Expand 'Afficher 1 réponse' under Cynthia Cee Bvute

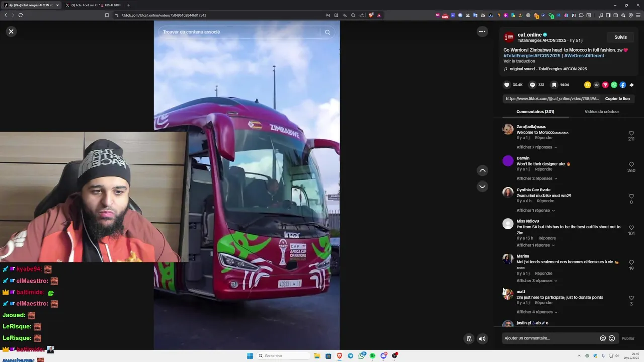pos(535,210)
